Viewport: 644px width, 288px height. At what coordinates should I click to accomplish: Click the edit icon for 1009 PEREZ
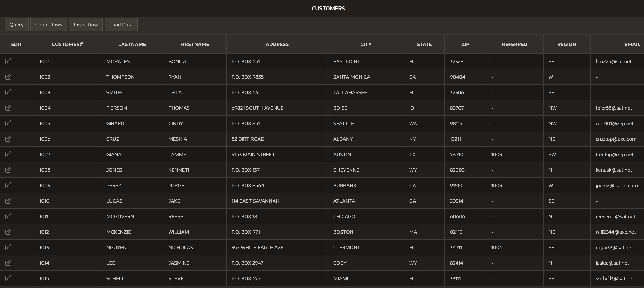click(x=8, y=185)
